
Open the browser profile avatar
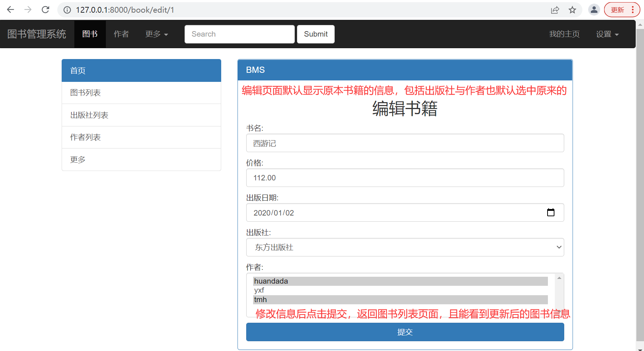(594, 10)
